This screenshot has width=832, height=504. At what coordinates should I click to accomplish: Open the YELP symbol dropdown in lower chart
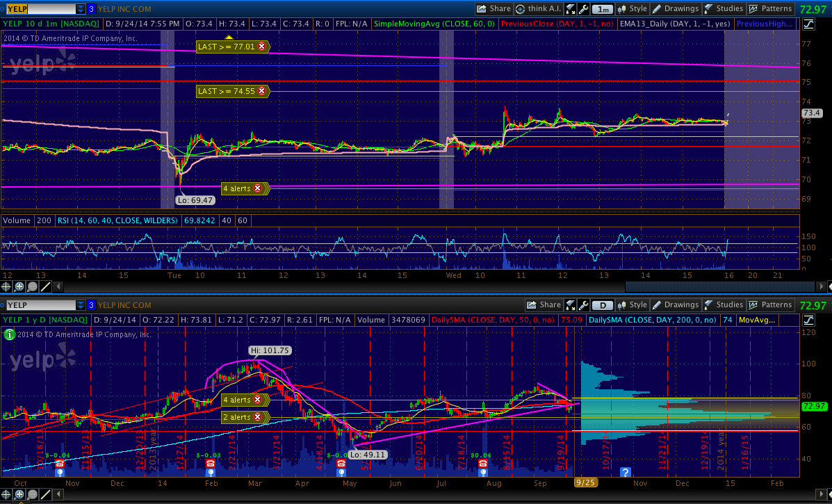coord(81,305)
